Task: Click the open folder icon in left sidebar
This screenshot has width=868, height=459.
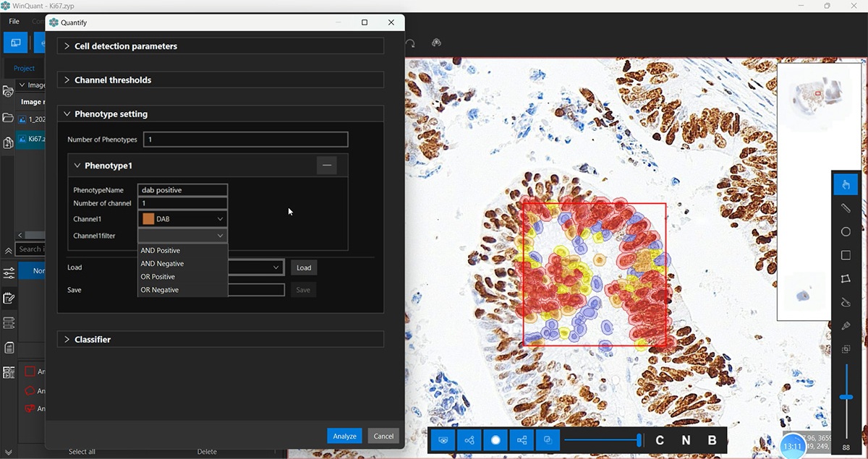Action: [x=8, y=118]
